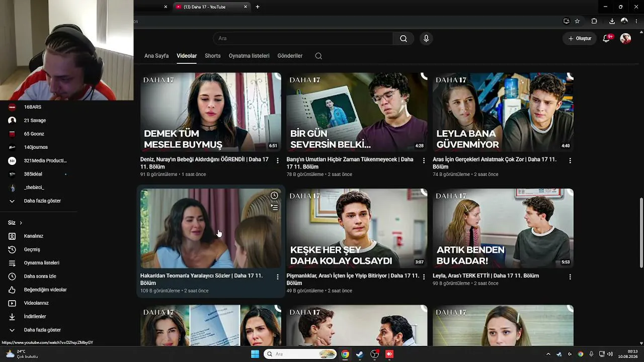Image resolution: width=644 pixels, height=362 pixels.
Task: Play the 'ARTIK BENDEN BU KADAR!' thumbnail
Action: coord(503,228)
